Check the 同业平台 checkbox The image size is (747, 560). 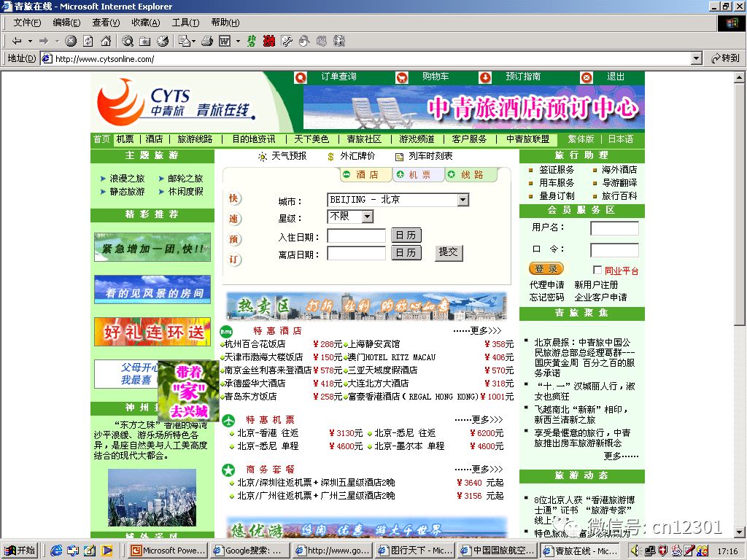[597, 270]
